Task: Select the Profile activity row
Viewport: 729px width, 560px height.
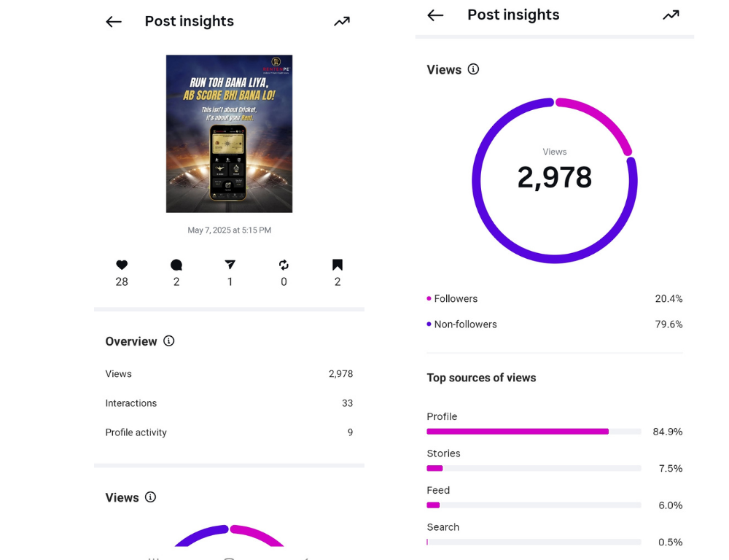Action: pyautogui.click(x=229, y=432)
